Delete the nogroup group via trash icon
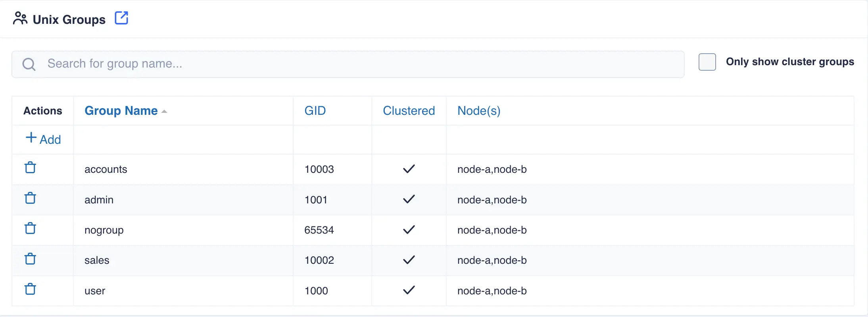Image resolution: width=868 pixels, height=317 pixels. (31, 228)
